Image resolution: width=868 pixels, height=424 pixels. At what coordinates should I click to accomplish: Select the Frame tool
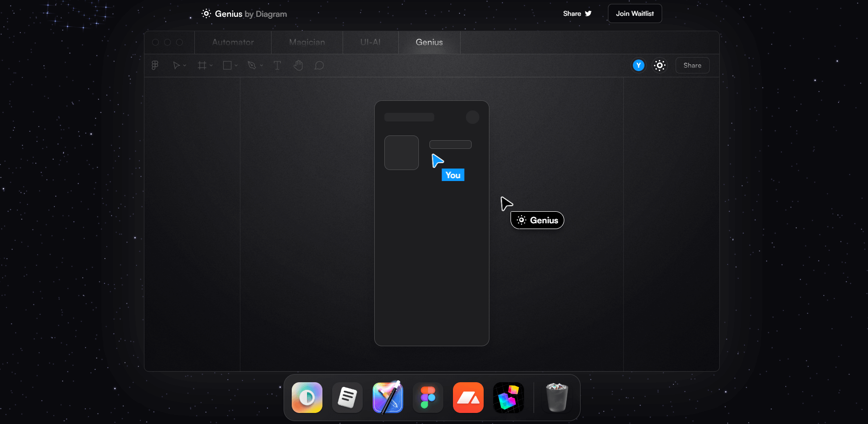click(202, 65)
